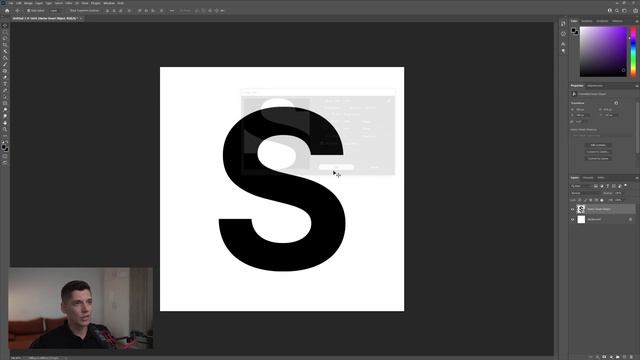
Task: Select the Zoom tool
Action: [5, 129]
